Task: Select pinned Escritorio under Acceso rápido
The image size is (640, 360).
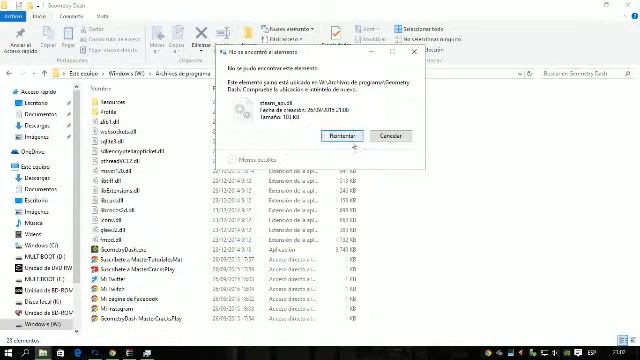Action: coord(32,103)
